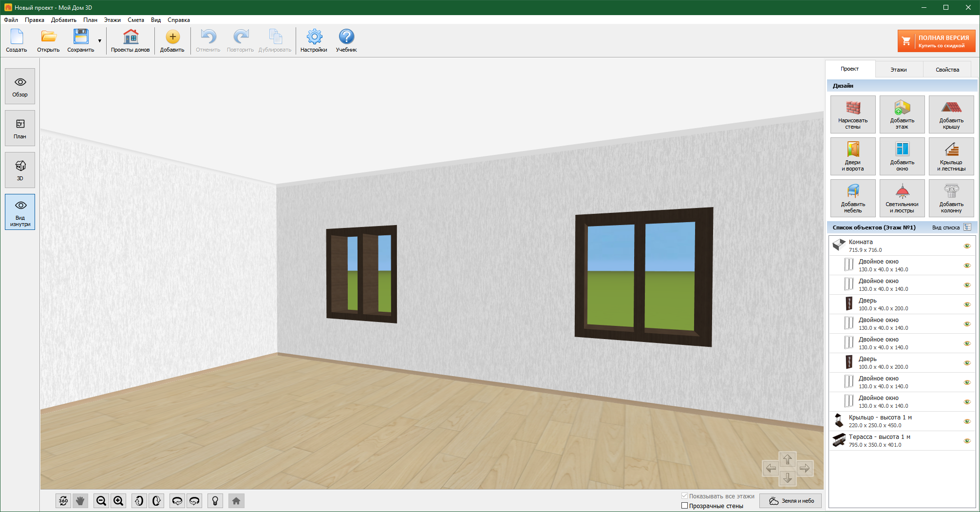This screenshot has height=512, width=980.
Task: Open the Добавить menu in the menu bar
Action: pos(64,20)
